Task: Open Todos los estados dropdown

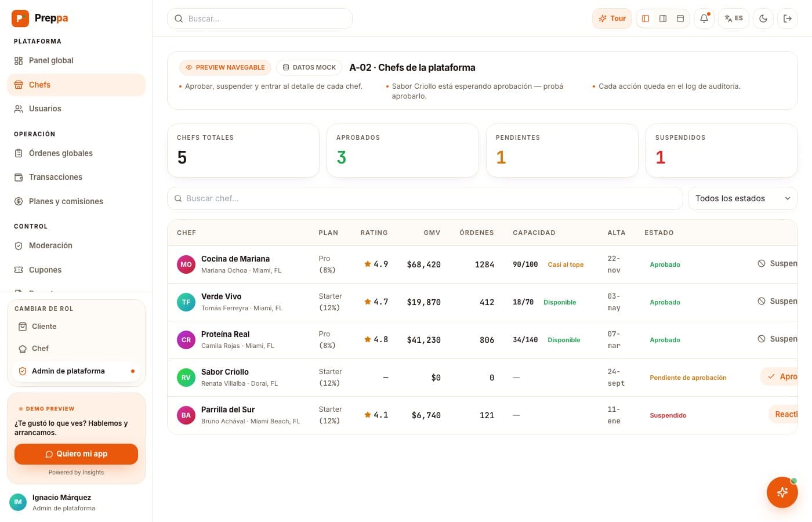Action: click(x=742, y=198)
